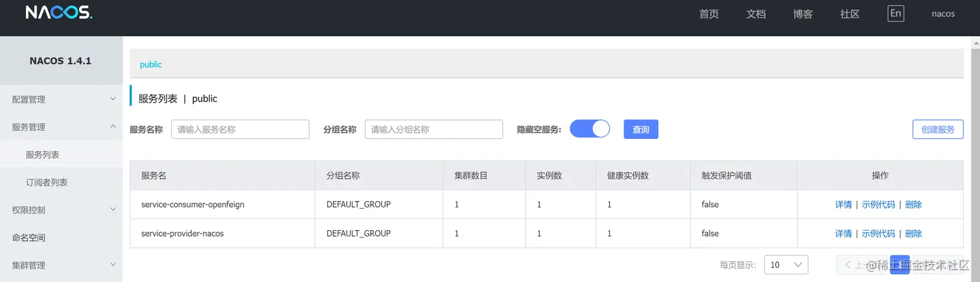
Task: Select 订阅者列表 in the sidebar
Action: [62, 182]
